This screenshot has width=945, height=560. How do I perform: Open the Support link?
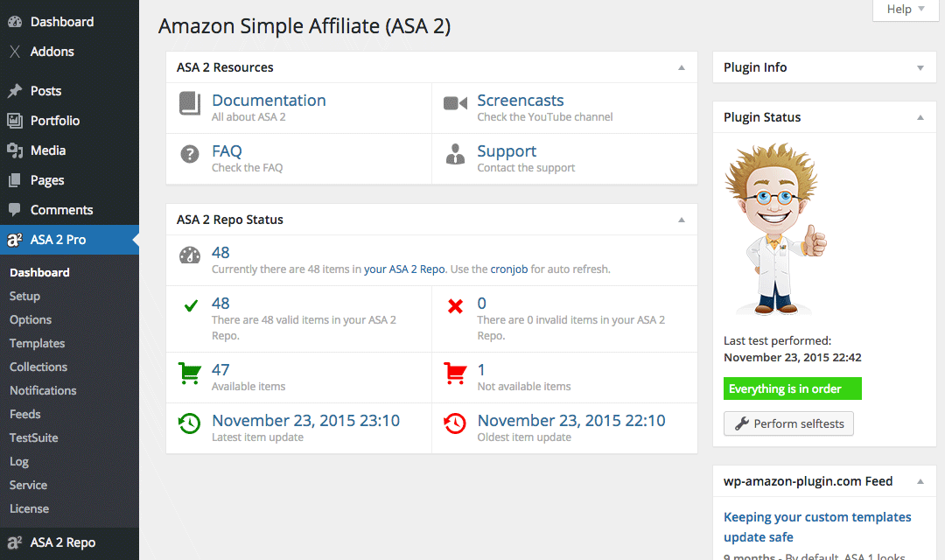point(507,151)
